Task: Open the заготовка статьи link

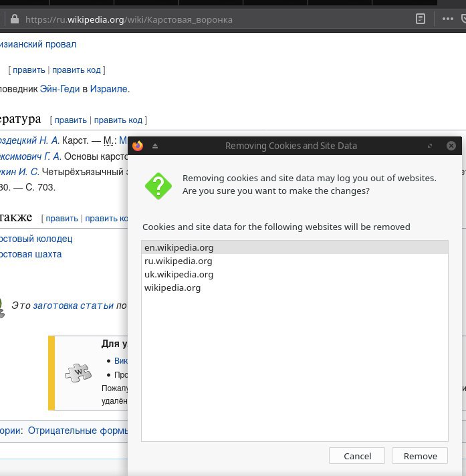Action: pyautogui.click(x=73, y=306)
